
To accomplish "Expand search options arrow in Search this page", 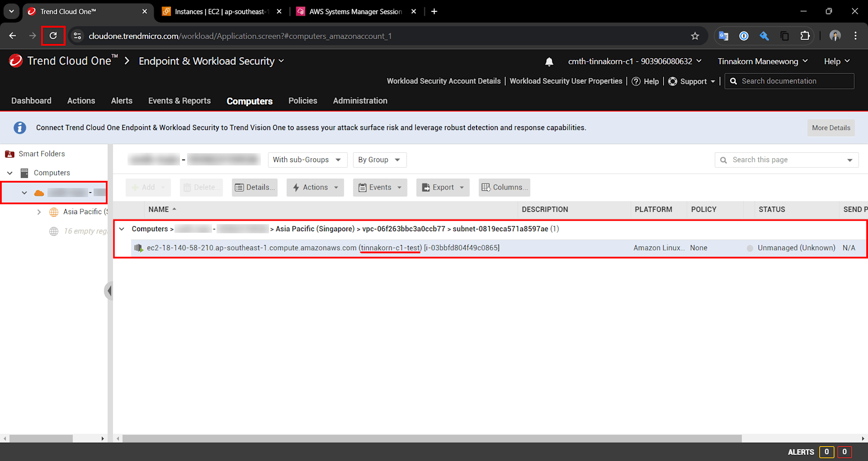I will pyautogui.click(x=850, y=160).
